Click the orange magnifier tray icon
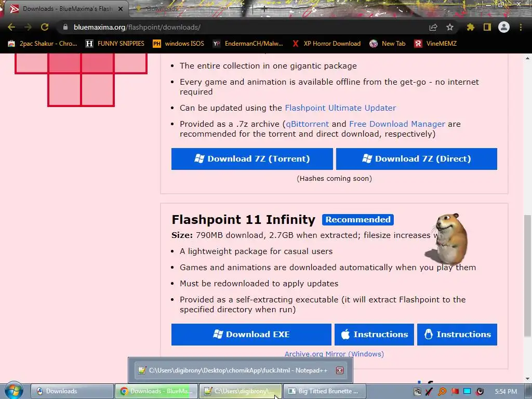532x399 pixels. click(x=442, y=392)
